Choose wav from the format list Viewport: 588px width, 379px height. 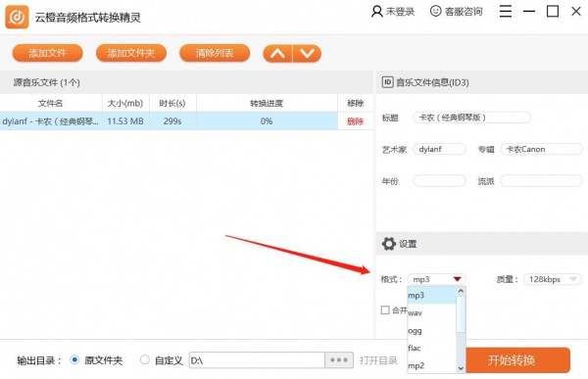[x=431, y=312]
